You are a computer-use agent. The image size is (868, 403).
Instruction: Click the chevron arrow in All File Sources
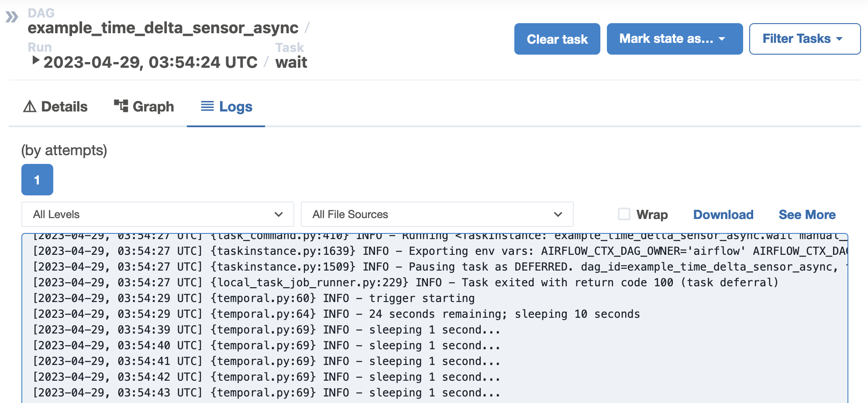click(558, 215)
